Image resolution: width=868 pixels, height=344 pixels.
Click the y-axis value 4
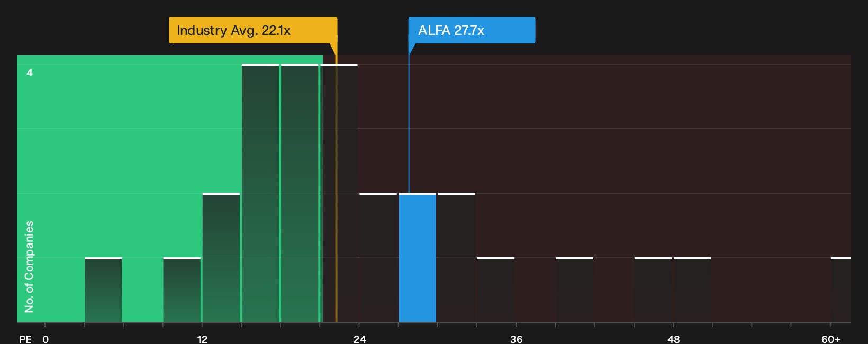pyautogui.click(x=30, y=73)
